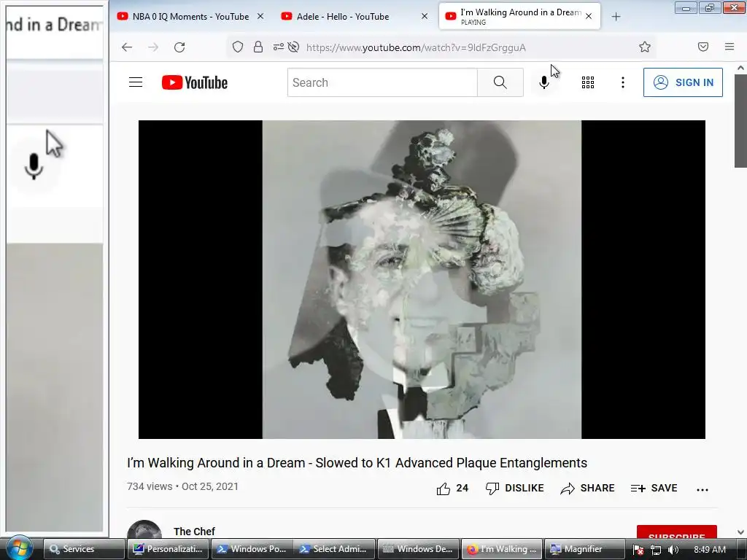Viewport: 747px width, 560px height.
Task: Click the SIGN IN button
Action: tap(683, 82)
